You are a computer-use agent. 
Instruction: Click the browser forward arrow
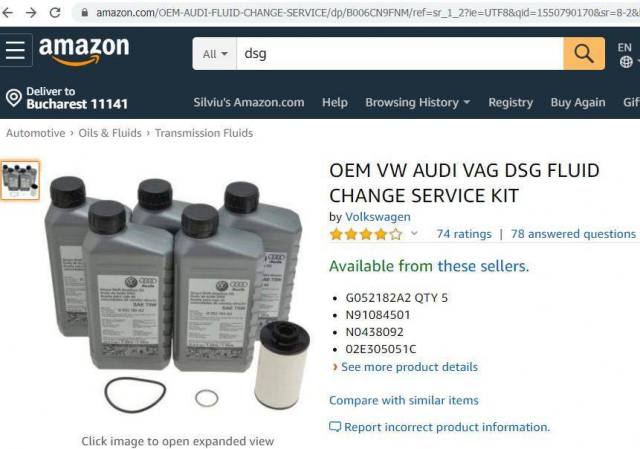(x=31, y=13)
